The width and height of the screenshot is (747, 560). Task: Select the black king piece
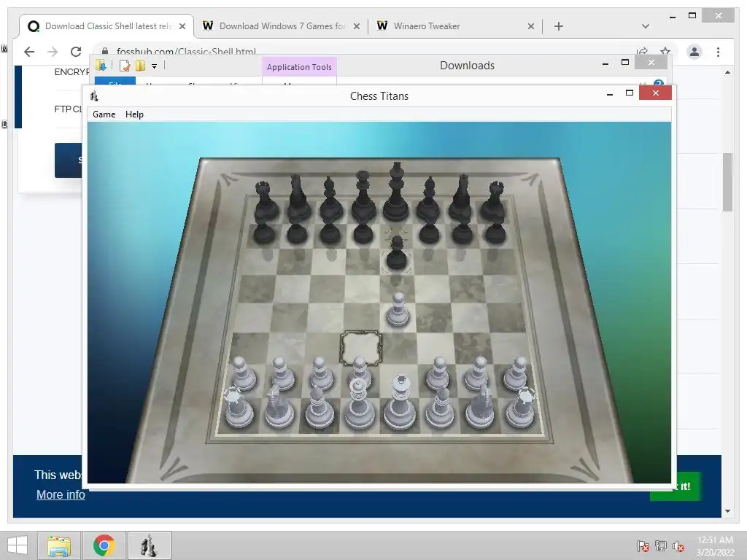click(396, 192)
